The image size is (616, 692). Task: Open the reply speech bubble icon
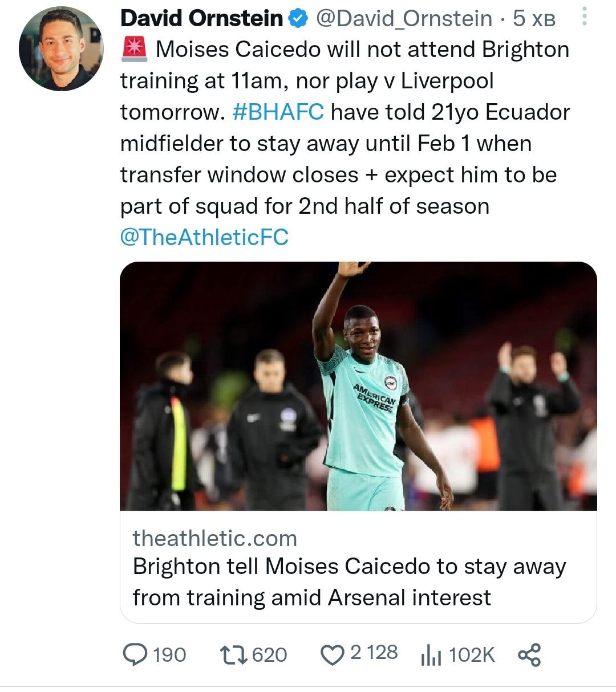point(135,654)
